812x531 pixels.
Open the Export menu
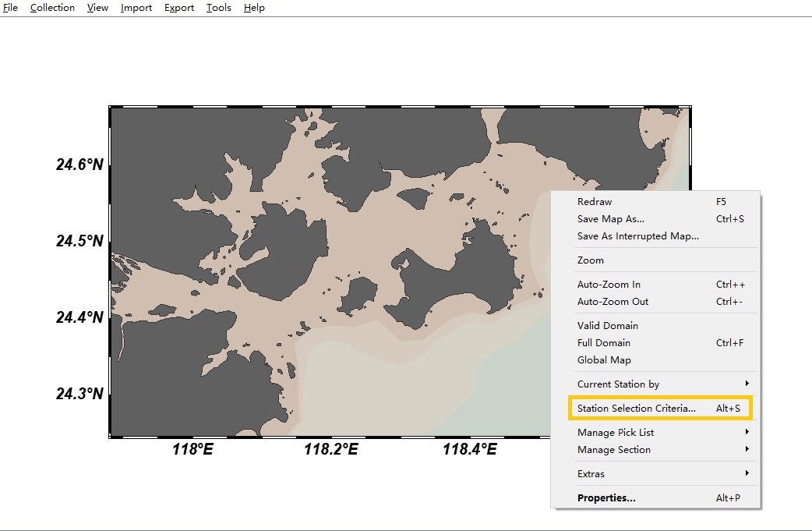(179, 8)
